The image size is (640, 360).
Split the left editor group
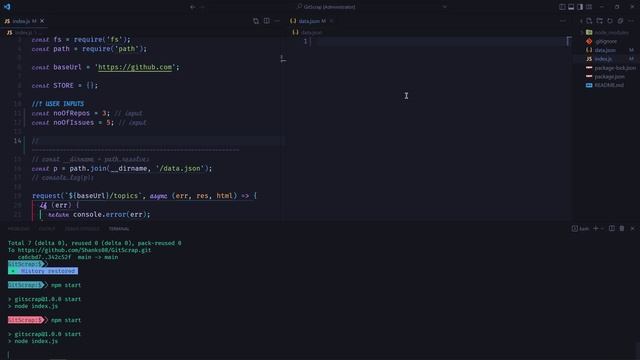point(267,21)
